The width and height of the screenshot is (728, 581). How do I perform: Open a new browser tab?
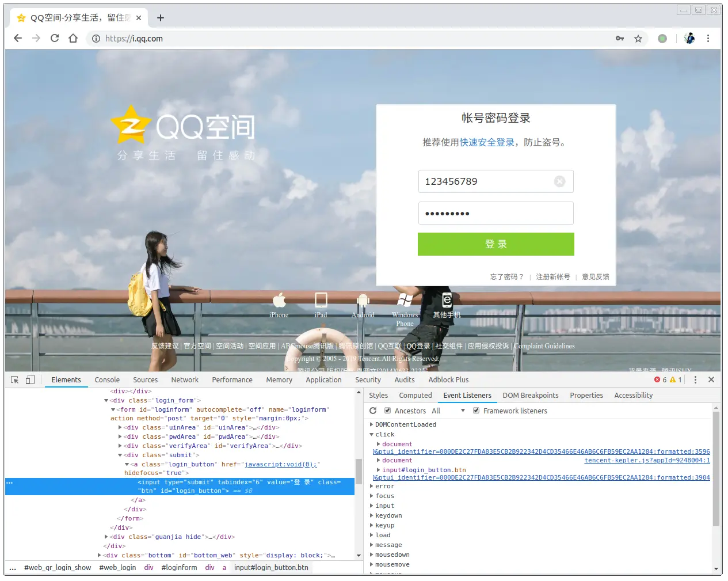[x=161, y=18]
